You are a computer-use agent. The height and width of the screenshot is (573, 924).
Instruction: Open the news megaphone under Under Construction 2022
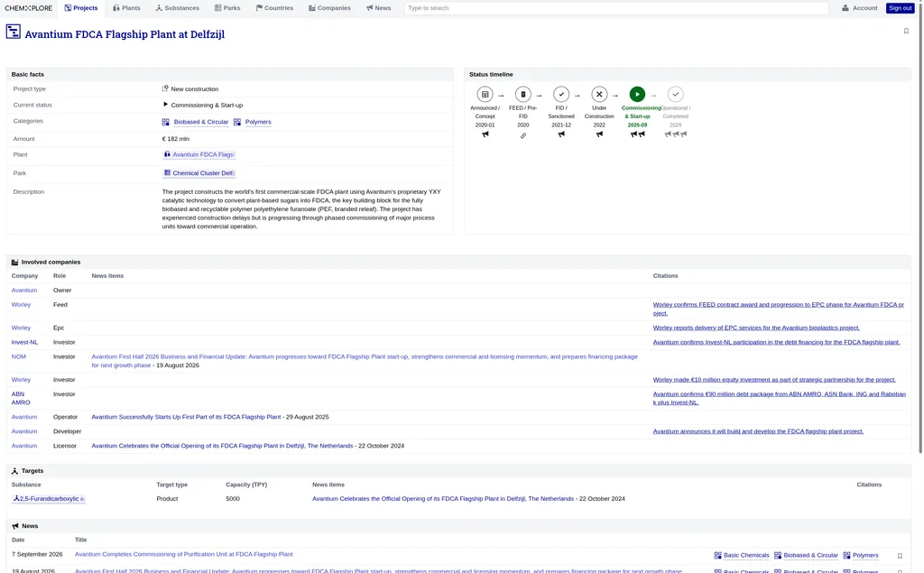(x=599, y=134)
